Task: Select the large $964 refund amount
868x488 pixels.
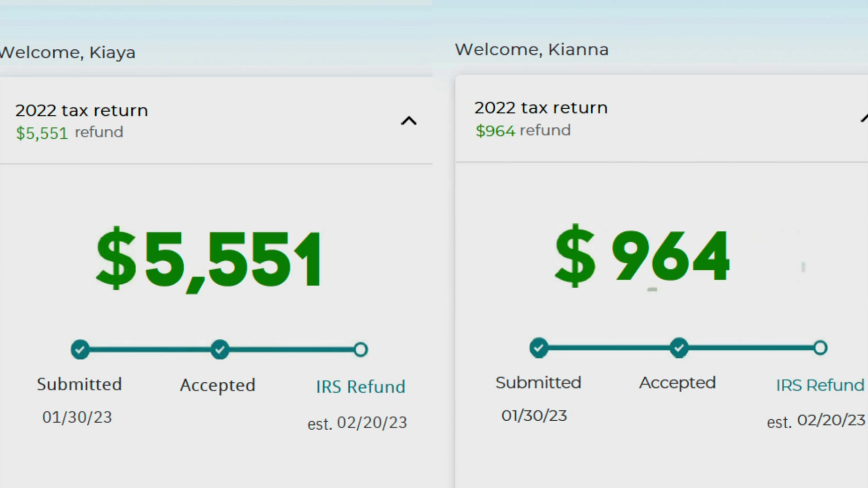Action: (x=642, y=256)
